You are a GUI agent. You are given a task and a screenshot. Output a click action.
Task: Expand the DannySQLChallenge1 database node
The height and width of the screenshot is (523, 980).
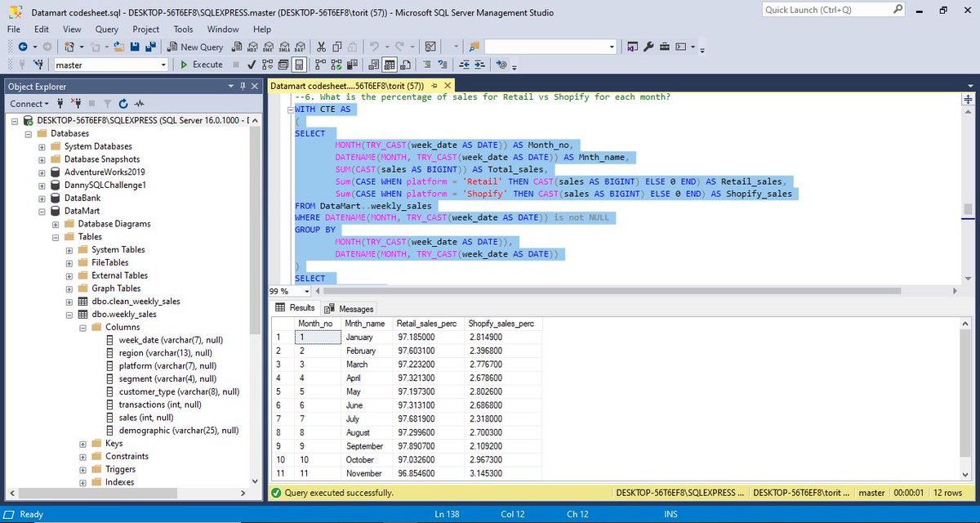point(42,186)
